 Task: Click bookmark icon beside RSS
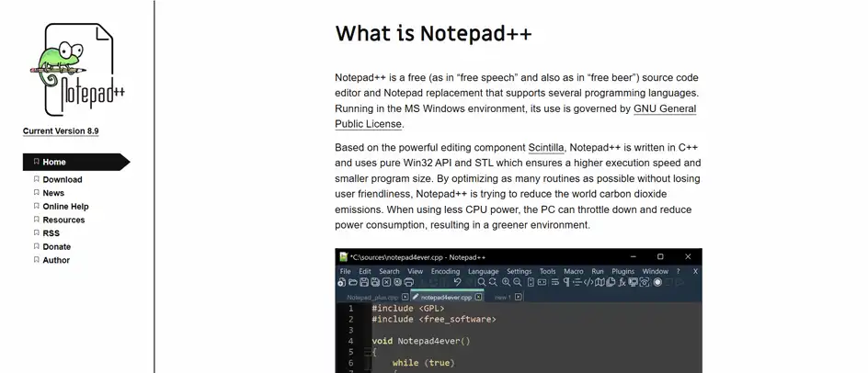(x=37, y=232)
